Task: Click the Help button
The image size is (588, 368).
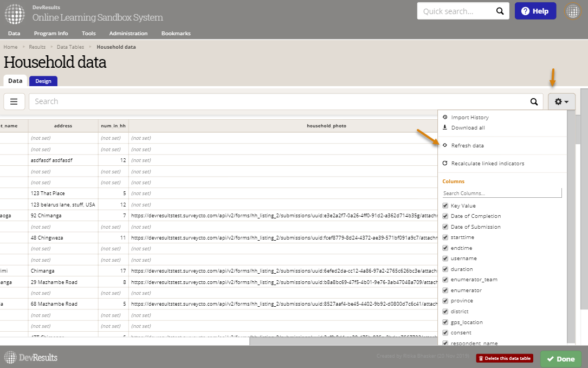Action: click(x=535, y=11)
